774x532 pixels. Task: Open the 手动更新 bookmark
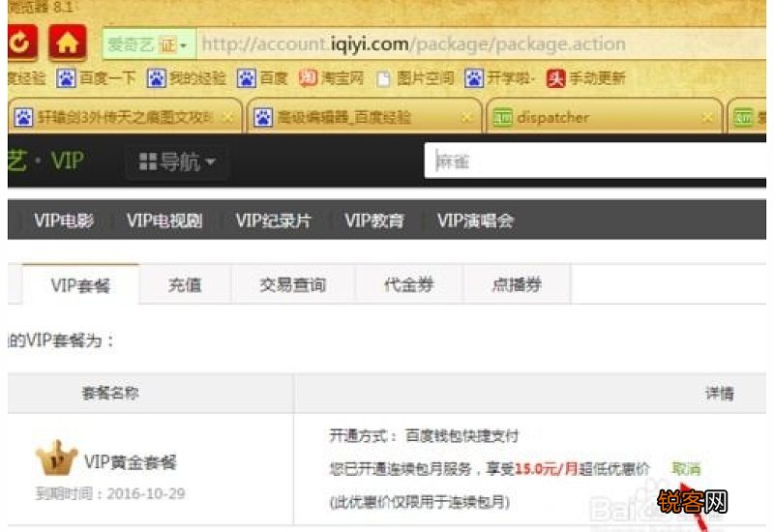[586, 78]
